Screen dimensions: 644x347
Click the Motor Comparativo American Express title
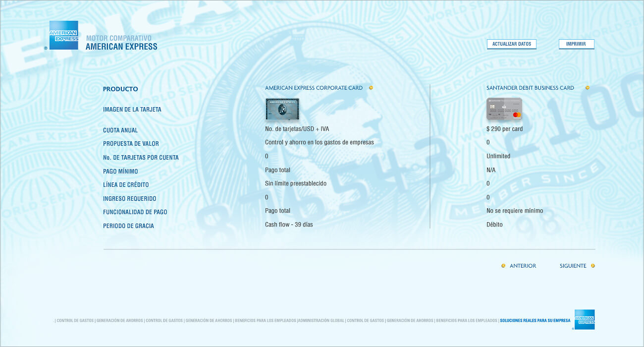click(x=121, y=43)
